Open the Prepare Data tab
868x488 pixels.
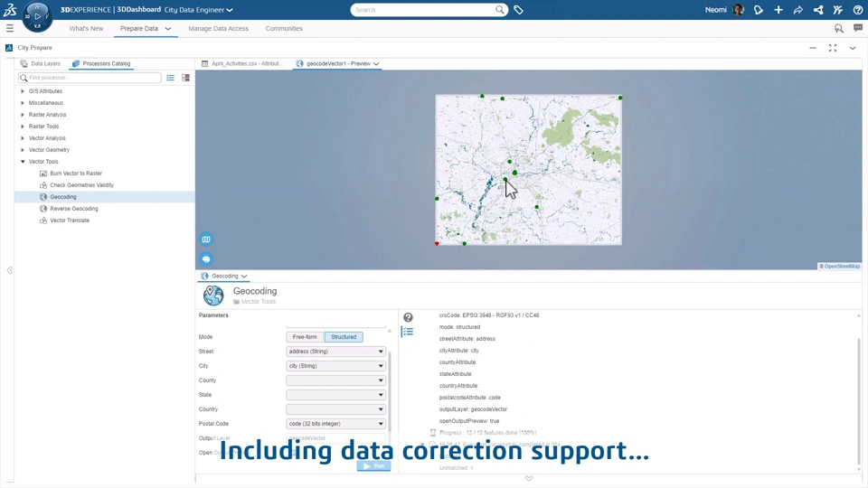point(139,28)
